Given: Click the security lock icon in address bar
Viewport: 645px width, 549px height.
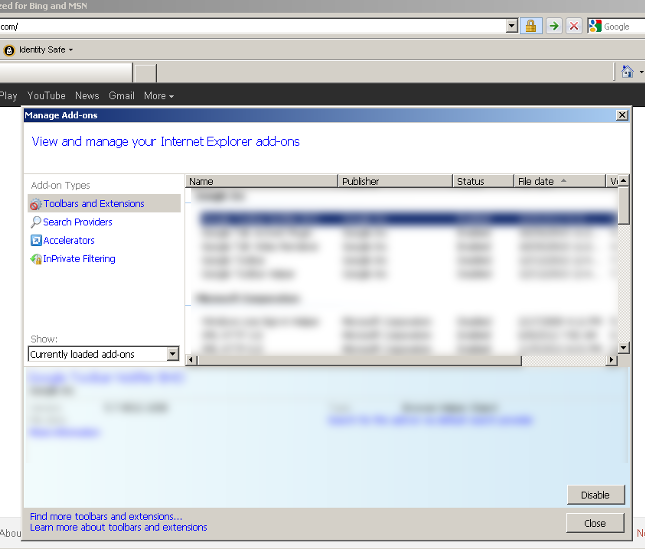Looking at the screenshot, I should (x=531, y=26).
